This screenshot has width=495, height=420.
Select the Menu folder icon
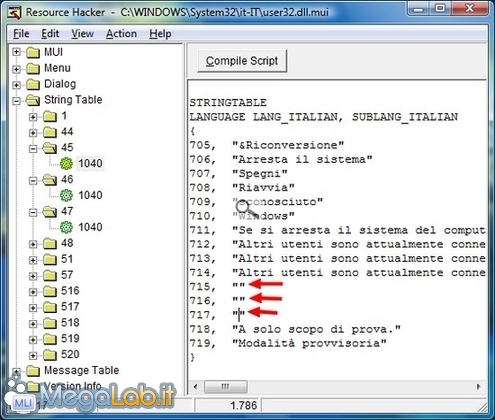[33, 68]
